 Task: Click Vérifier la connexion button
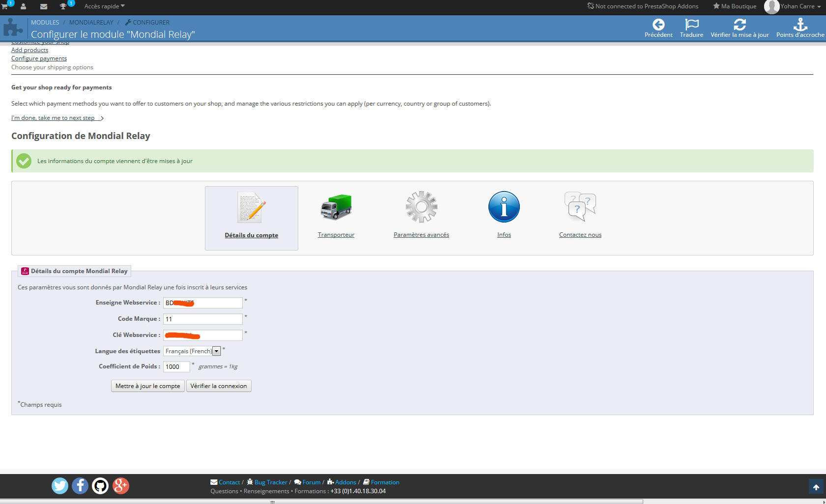point(219,386)
